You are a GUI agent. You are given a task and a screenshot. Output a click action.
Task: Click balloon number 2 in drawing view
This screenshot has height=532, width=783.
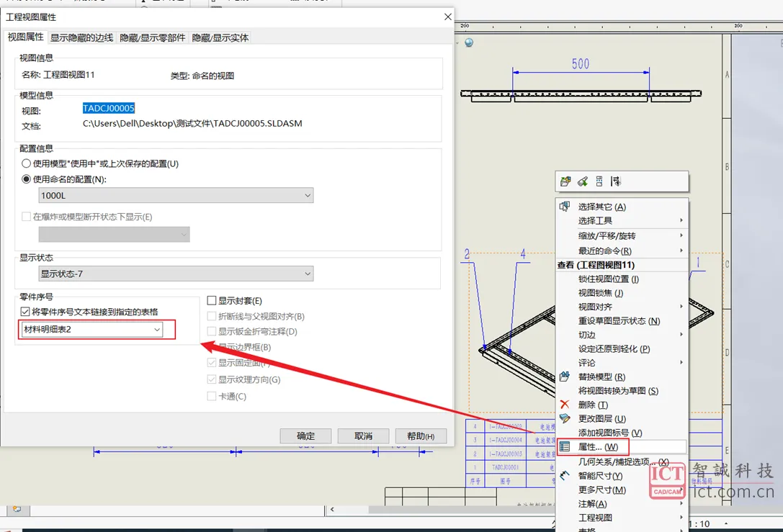point(467,254)
